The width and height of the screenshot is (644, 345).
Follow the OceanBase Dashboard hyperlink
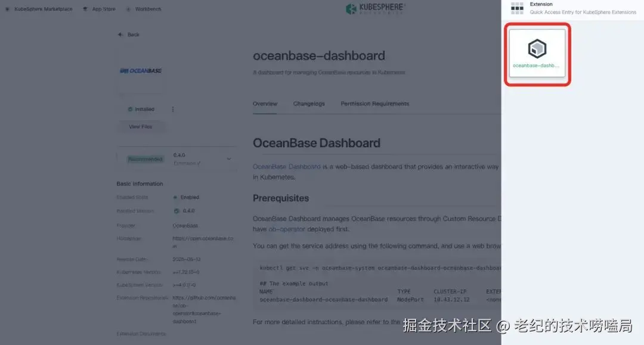(286, 167)
